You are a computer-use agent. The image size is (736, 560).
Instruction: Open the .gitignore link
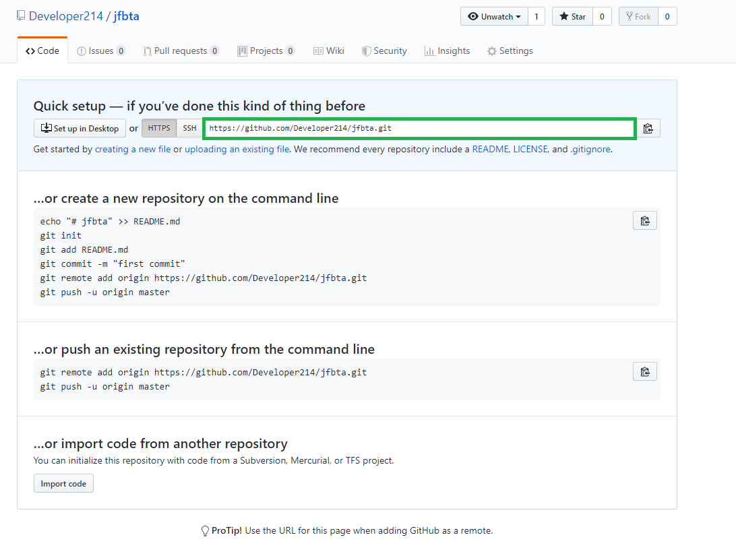[590, 150]
